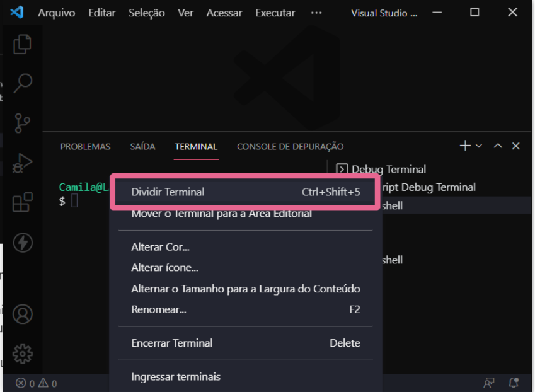Switch to the PROBLEMAS tab
This screenshot has height=392, width=535.
pos(85,146)
